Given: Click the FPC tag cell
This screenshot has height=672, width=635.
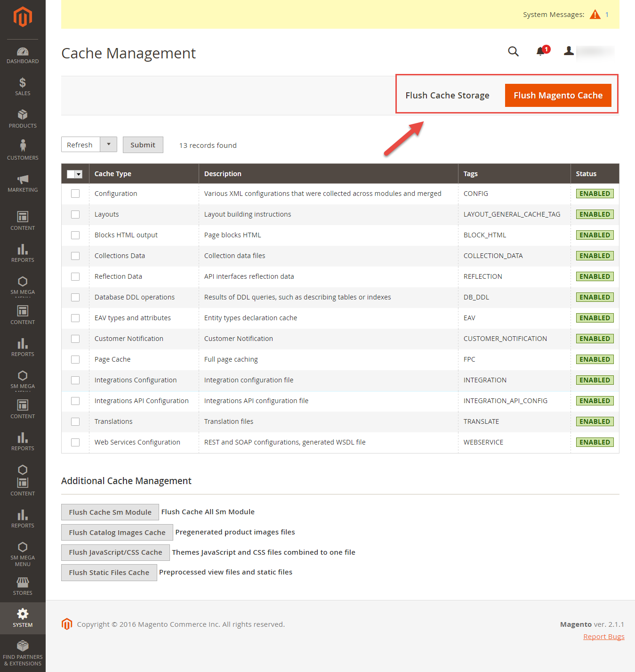Looking at the screenshot, I should [x=469, y=359].
